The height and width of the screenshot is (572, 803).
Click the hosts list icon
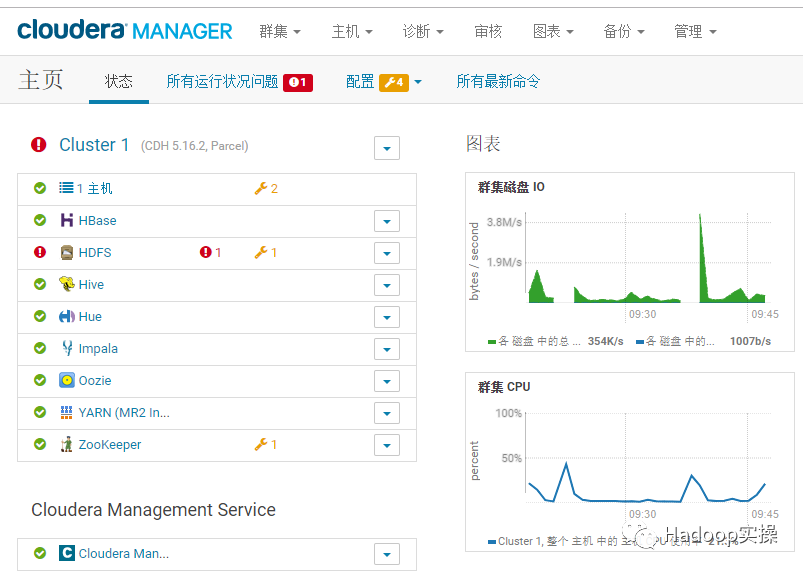point(66,188)
